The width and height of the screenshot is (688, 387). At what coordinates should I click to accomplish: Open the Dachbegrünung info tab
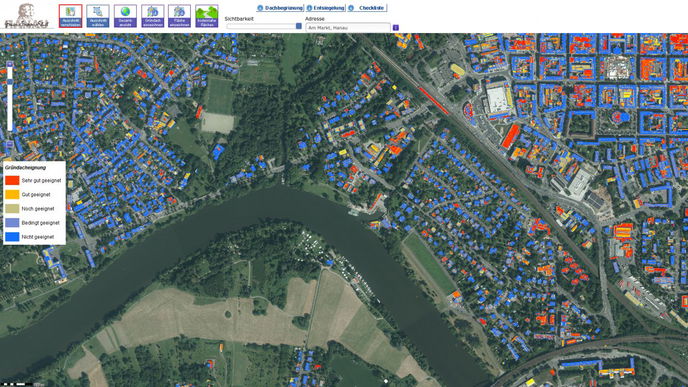280,8
